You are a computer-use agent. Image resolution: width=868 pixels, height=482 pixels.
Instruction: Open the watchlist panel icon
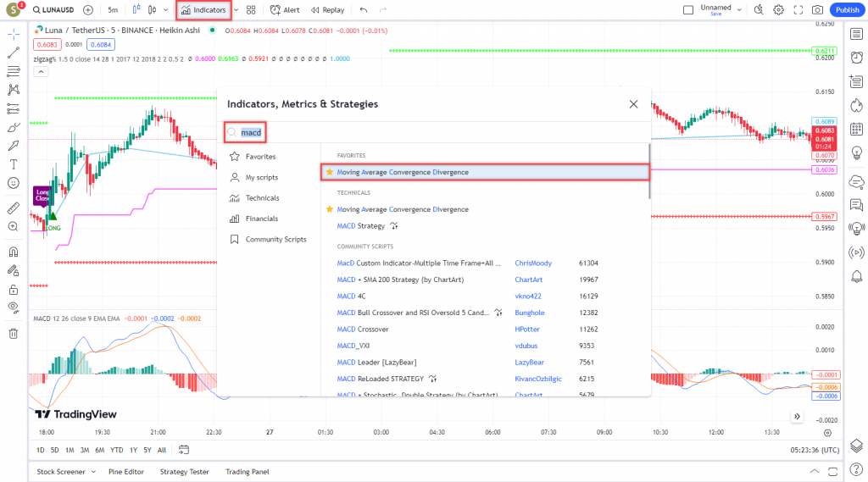click(856, 35)
